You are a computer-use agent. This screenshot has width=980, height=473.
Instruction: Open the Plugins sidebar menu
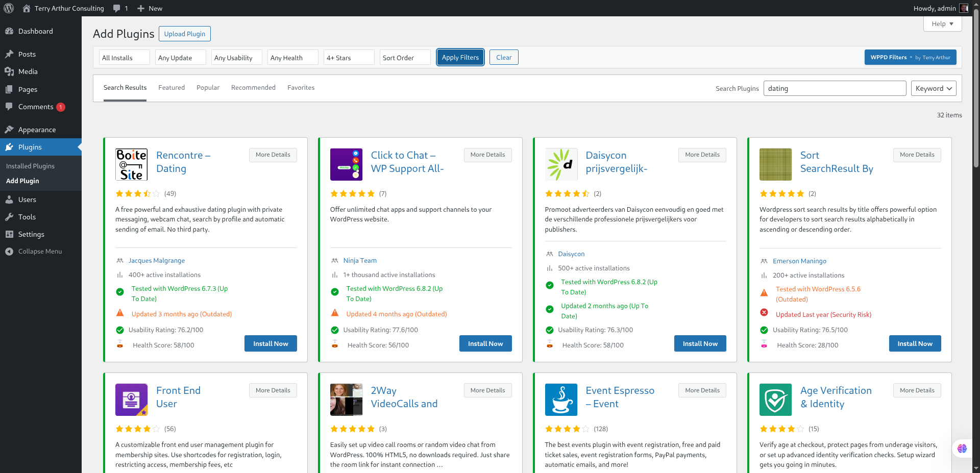click(x=41, y=147)
